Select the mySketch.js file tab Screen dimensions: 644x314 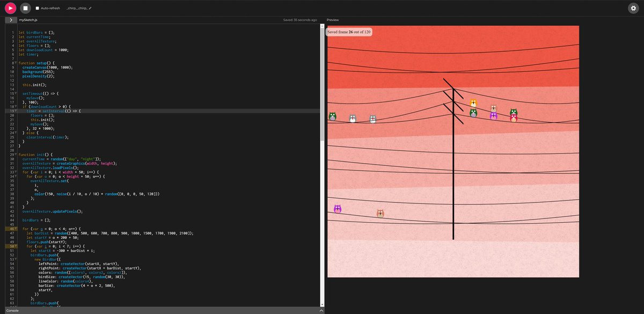tap(28, 20)
